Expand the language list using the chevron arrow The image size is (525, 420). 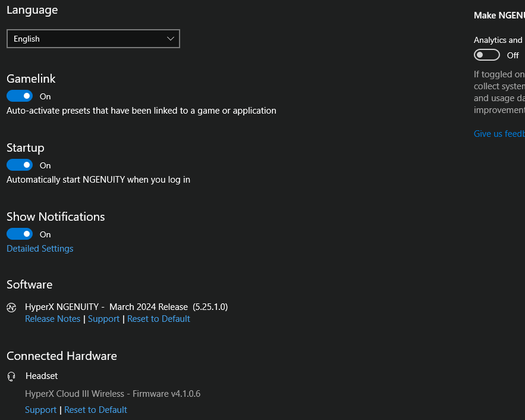pyautogui.click(x=171, y=39)
